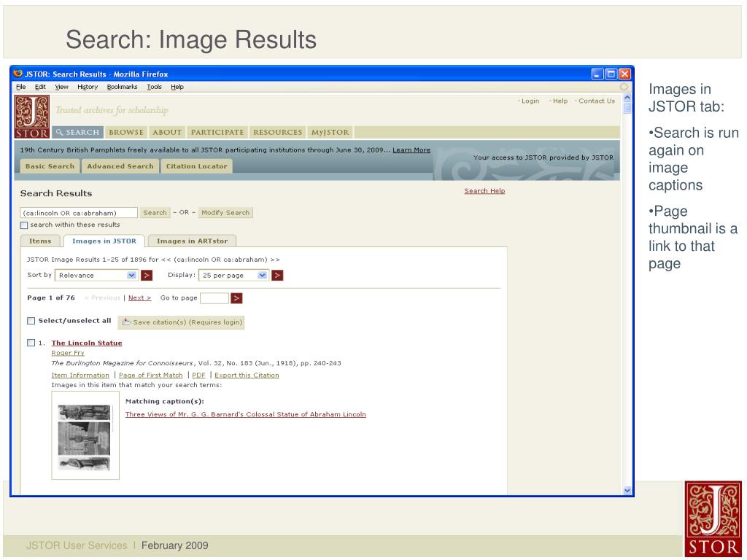
Task: Open the Sort by Relevance dropdown
Action: [x=97, y=275]
